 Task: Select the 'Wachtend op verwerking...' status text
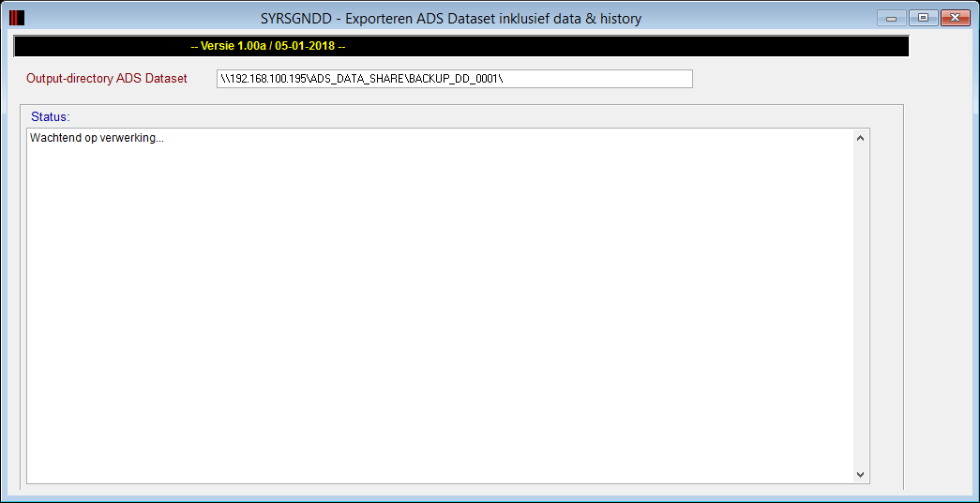click(x=97, y=138)
